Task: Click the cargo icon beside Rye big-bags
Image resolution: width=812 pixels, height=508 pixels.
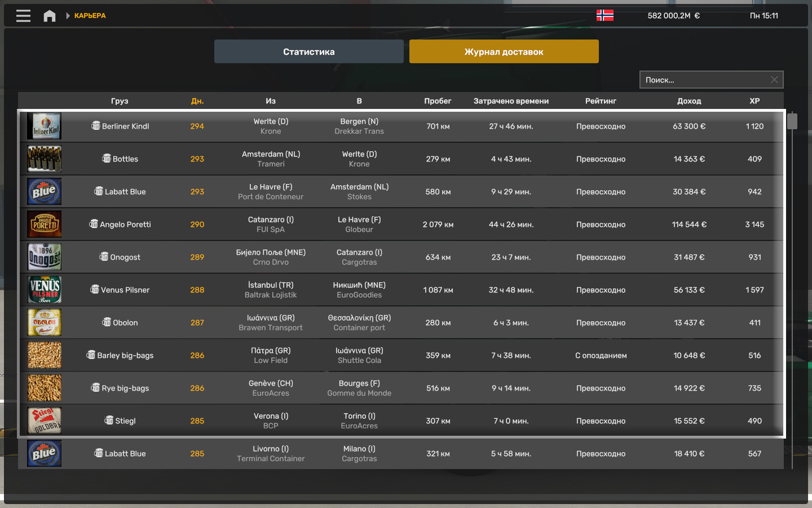Action: click(x=95, y=387)
